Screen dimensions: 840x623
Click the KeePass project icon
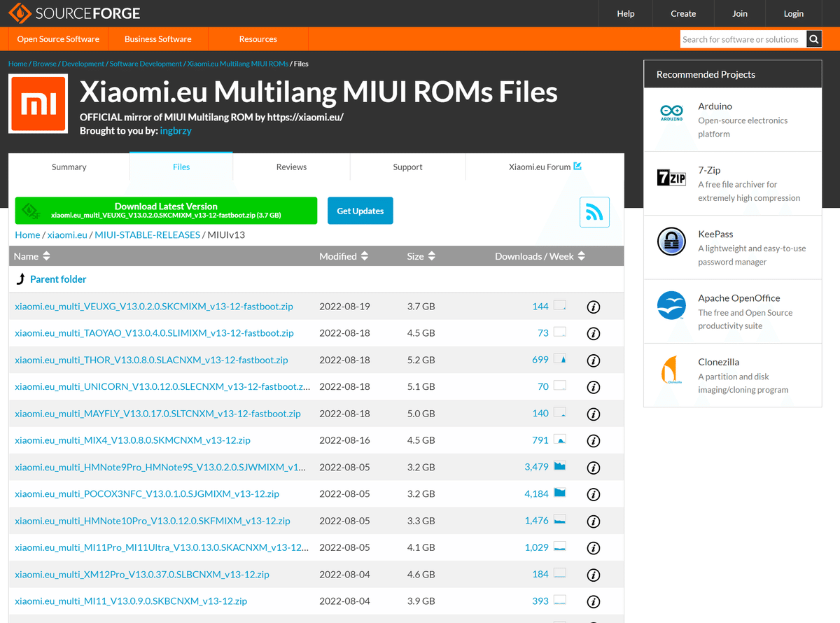671,241
